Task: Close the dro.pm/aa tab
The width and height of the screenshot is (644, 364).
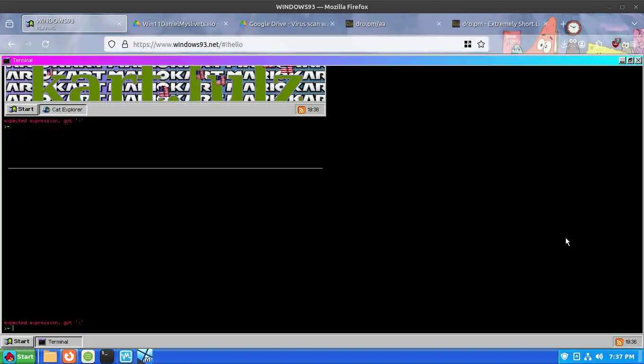Action: pyautogui.click(x=438, y=24)
